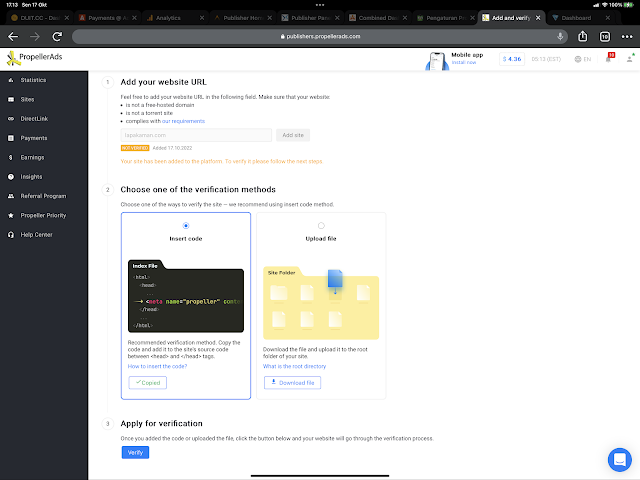
Task: Click the Insights sidebar icon
Action: point(11,177)
